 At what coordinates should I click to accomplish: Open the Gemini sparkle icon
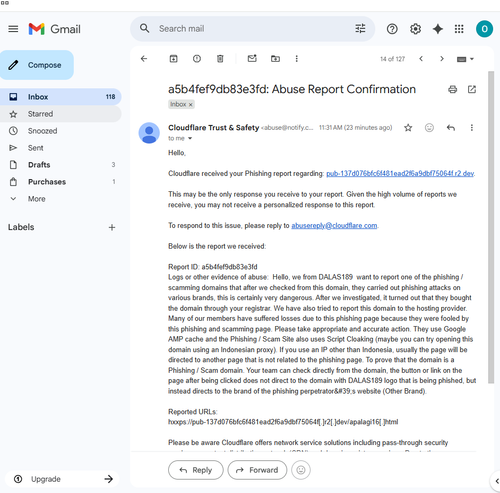(438, 29)
